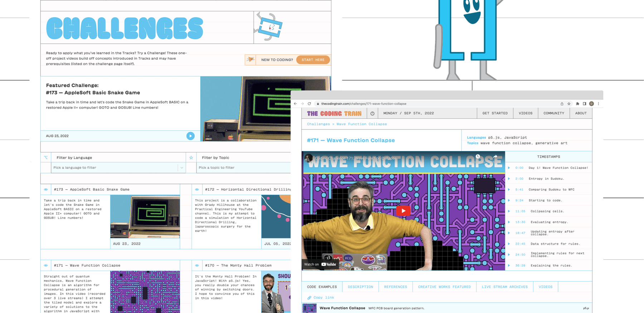Open the browser extensions puzzle icon
644x313 pixels.
click(x=577, y=104)
